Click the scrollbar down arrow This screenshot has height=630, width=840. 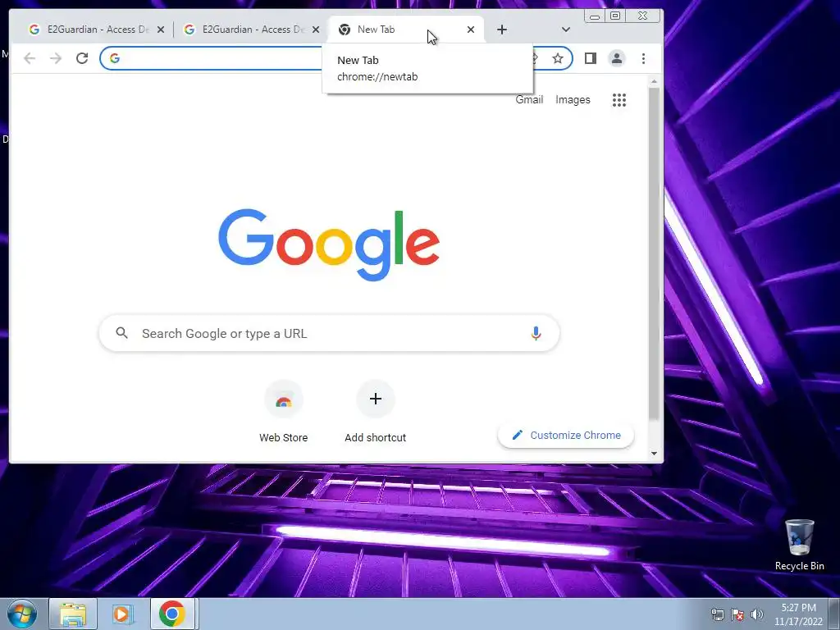[654, 454]
